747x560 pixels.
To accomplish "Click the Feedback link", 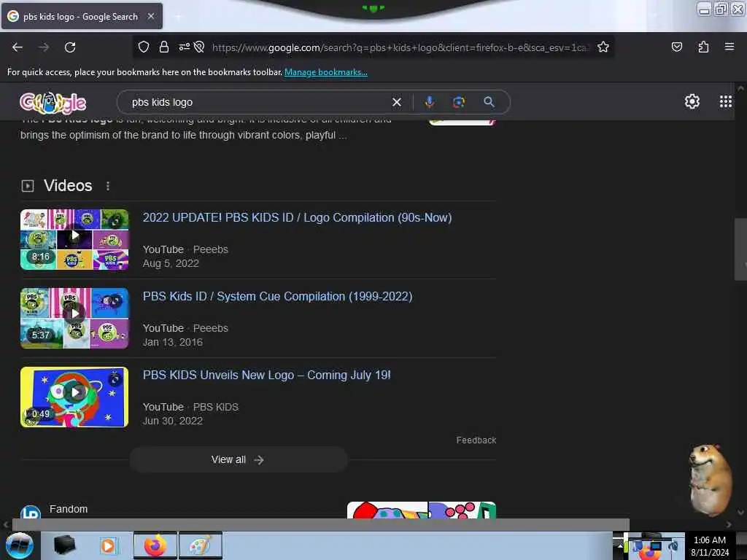I will 476,440.
